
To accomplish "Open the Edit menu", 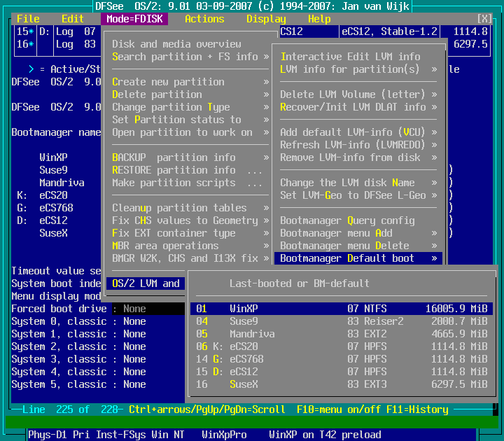I will click(73, 19).
